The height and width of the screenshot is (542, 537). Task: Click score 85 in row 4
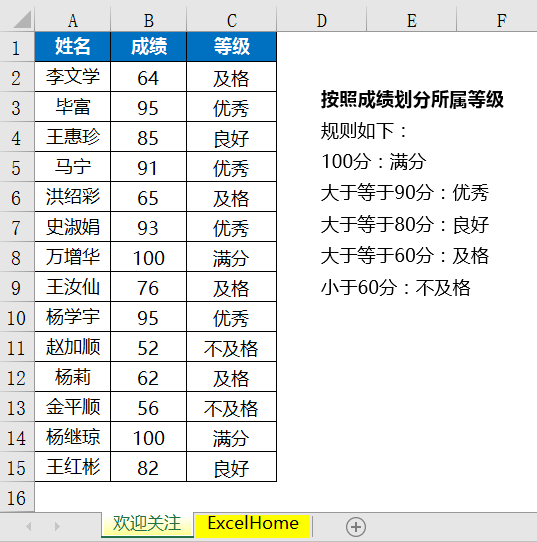pos(149,137)
